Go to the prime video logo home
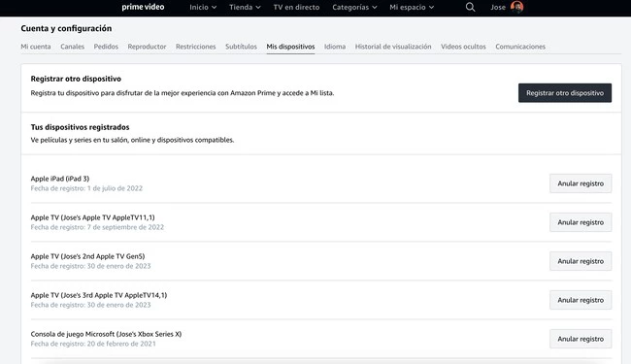Viewport: 631px width, 364px height. 143,7
